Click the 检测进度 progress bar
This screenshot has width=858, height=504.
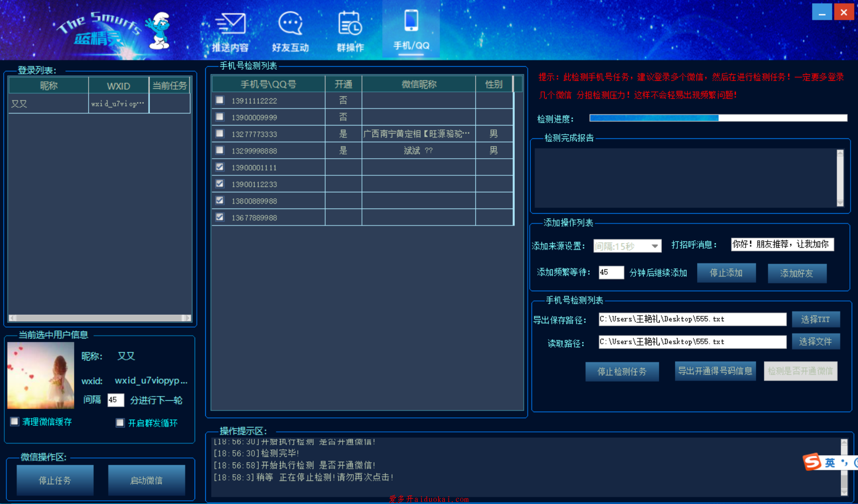pyautogui.click(x=718, y=118)
